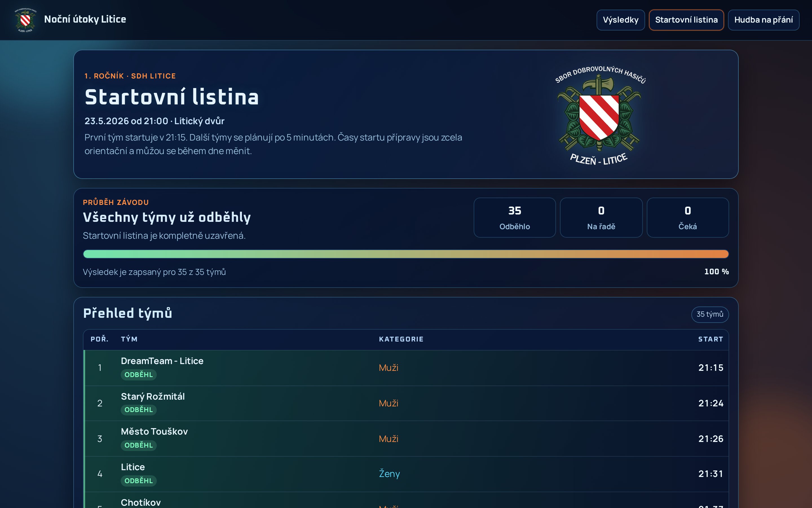Click order number 4 in the table
Image resolution: width=812 pixels, height=508 pixels.
click(x=100, y=474)
